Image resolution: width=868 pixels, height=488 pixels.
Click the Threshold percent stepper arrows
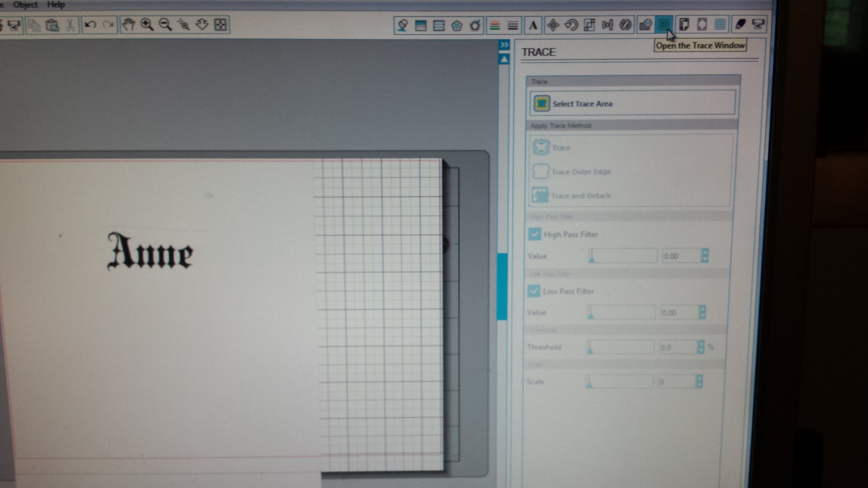701,347
